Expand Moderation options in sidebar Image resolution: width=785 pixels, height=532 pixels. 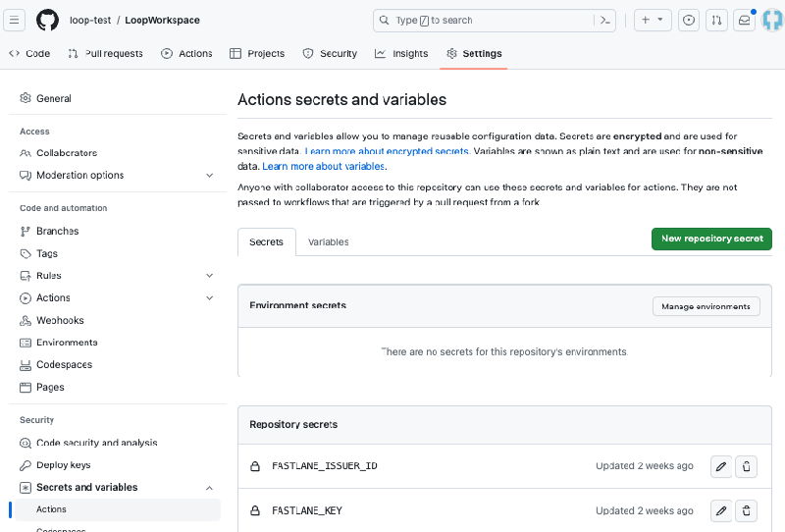tap(209, 176)
